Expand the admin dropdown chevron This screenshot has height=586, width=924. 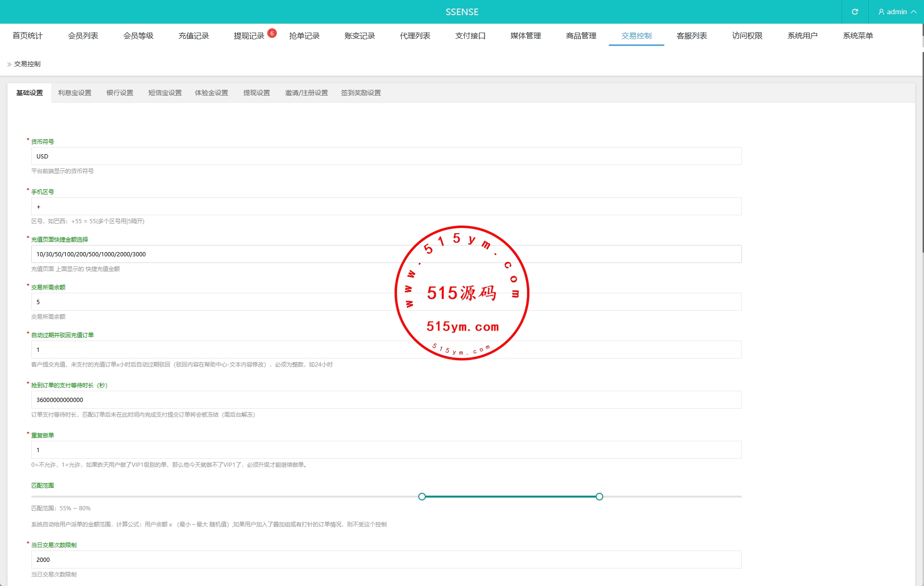(x=914, y=12)
